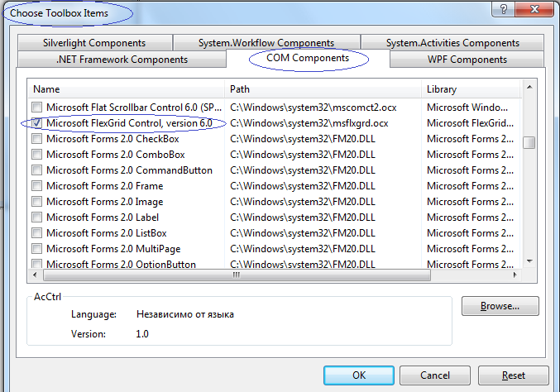Select the Microsoft FlexGrid... library cell

pyautogui.click(x=470, y=123)
